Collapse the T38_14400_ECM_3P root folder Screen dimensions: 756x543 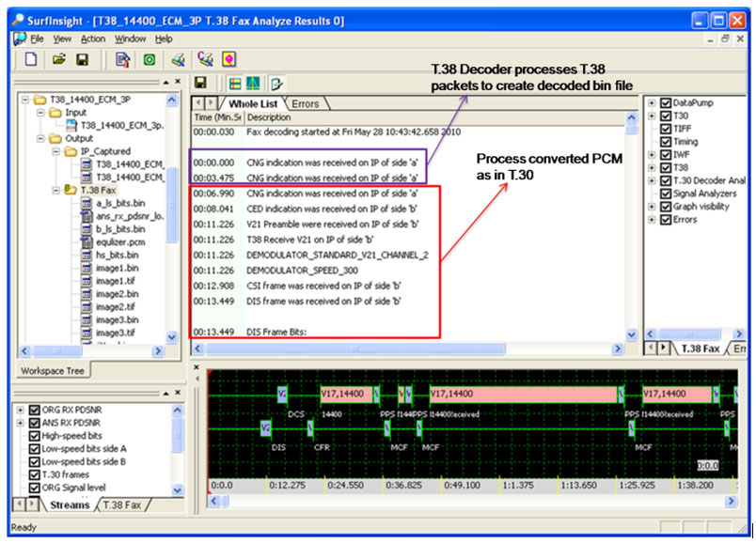tap(26, 99)
